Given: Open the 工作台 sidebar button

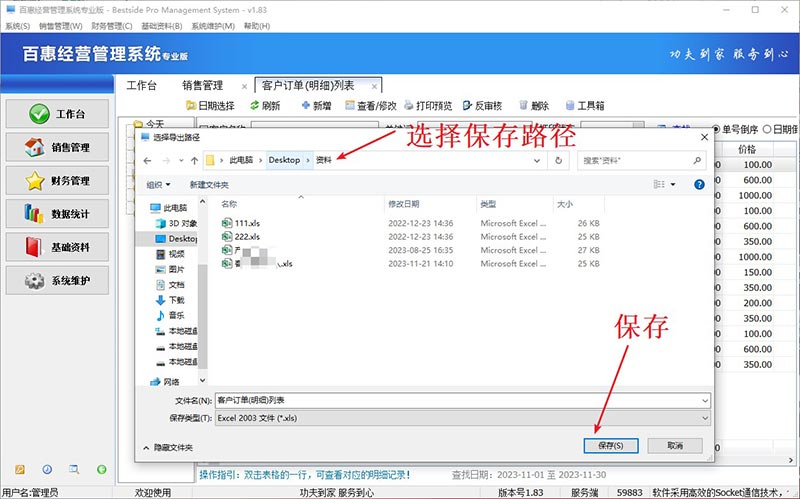Looking at the screenshot, I should pyautogui.click(x=57, y=114).
